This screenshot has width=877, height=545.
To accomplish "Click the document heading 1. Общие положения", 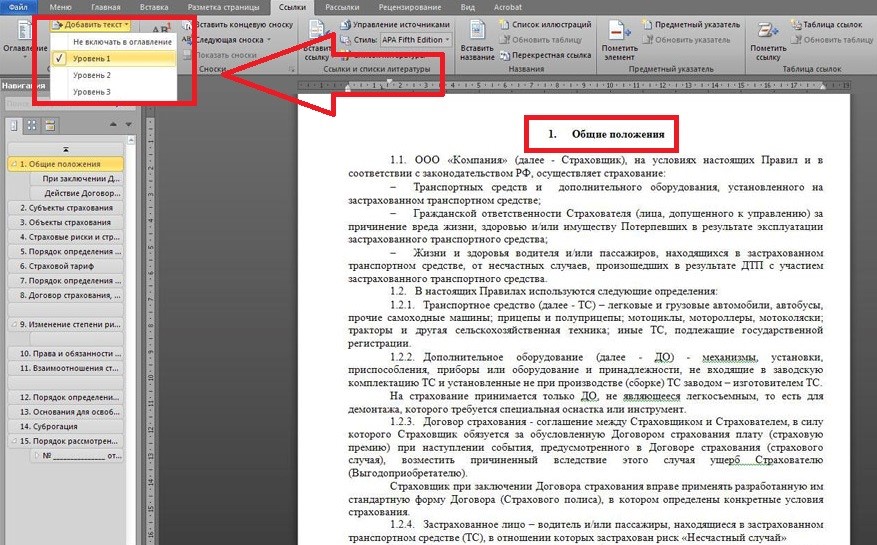I will coord(606,134).
